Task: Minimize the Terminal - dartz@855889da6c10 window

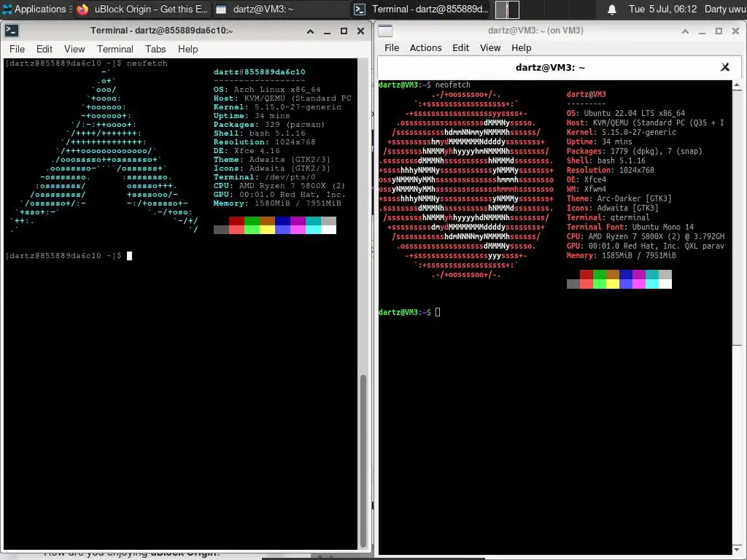Action: tap(327, 31)
